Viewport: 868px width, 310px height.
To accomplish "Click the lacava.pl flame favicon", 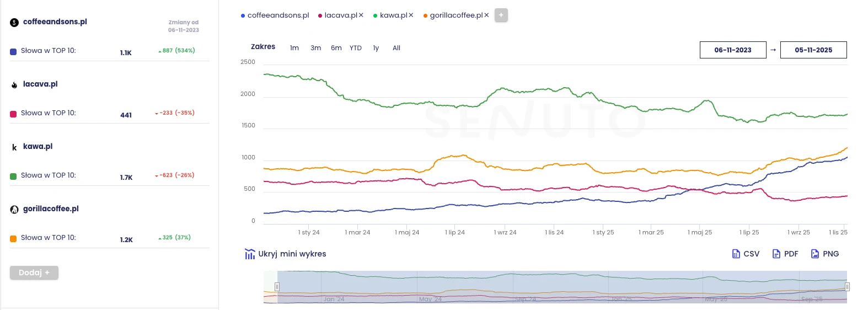I will pyautogui.click(x=14, y=85).
